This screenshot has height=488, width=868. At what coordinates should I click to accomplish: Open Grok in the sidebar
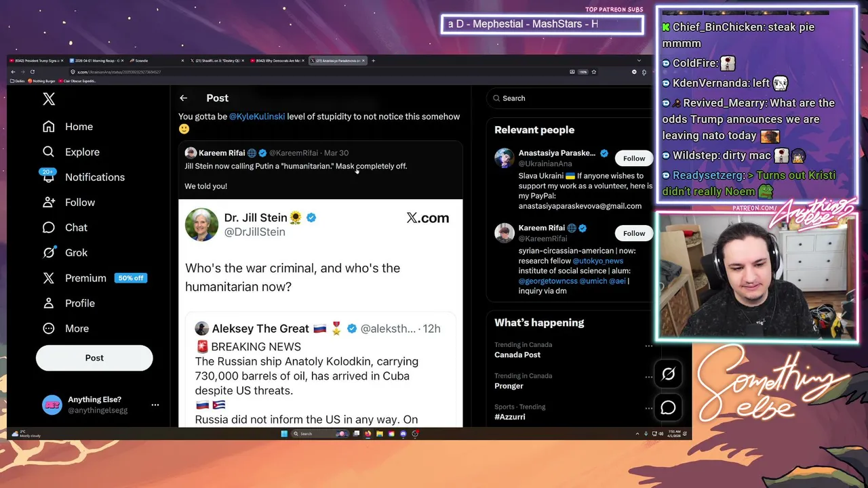click(64, 252)
